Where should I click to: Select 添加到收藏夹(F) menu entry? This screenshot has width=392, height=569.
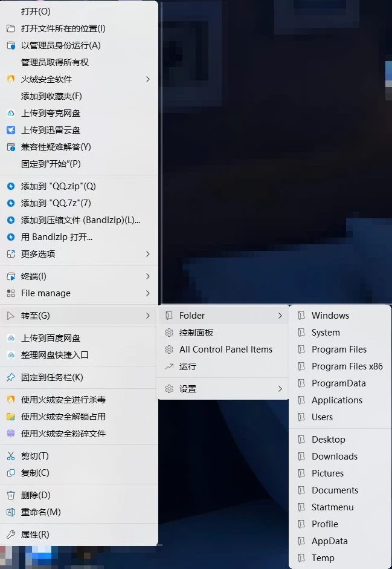[x=79, y=96]
